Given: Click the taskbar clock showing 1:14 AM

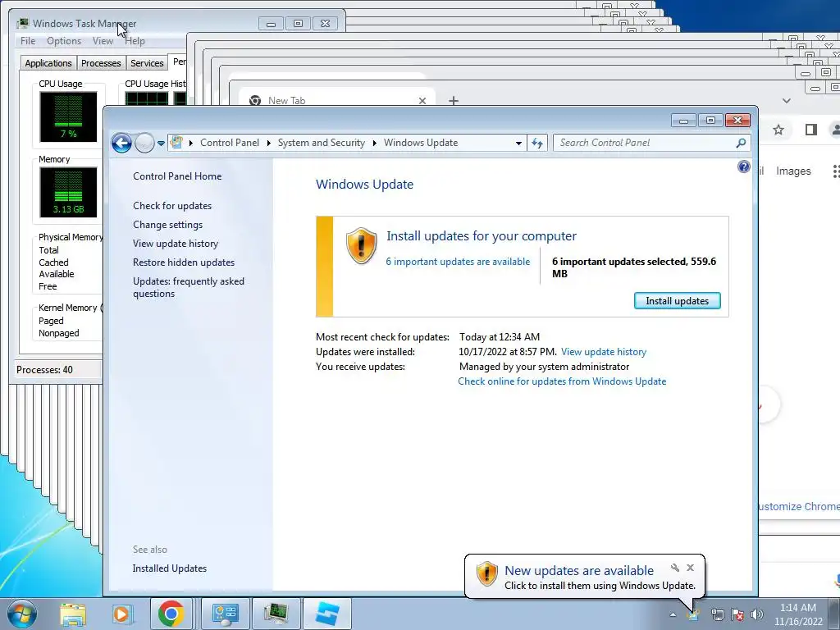Looking at the screenshot, I should click(x=798, y=614).
